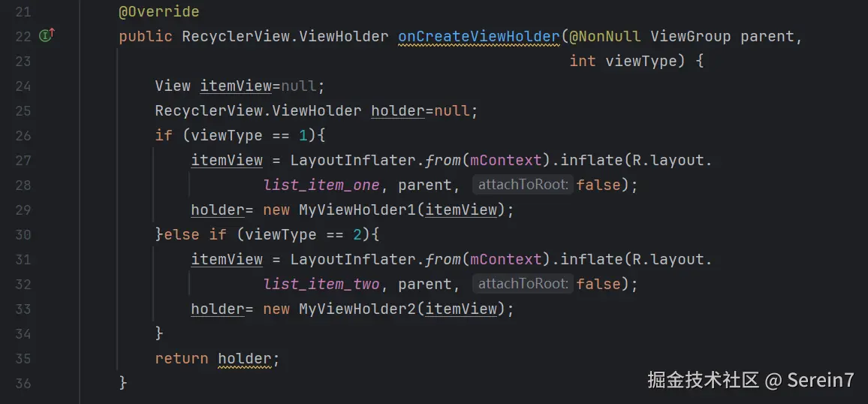
Task: Click the onCreateViewHolder method name
Action: [478, 36]
